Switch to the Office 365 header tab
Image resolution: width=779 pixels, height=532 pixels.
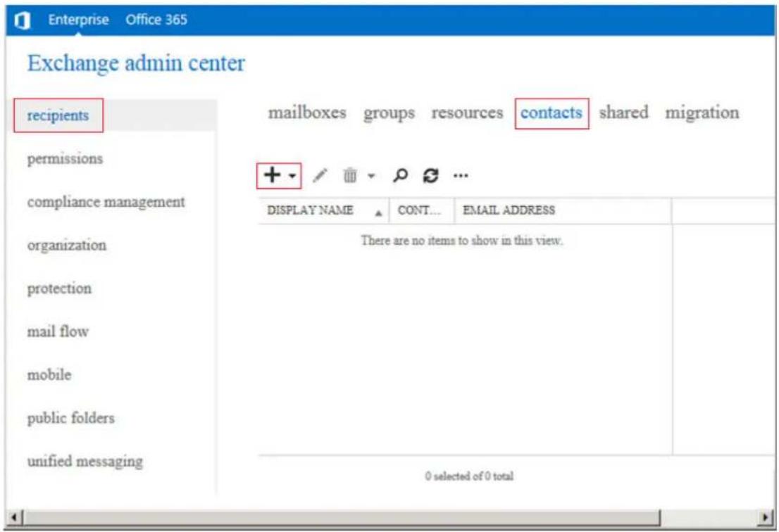(156, 20)
